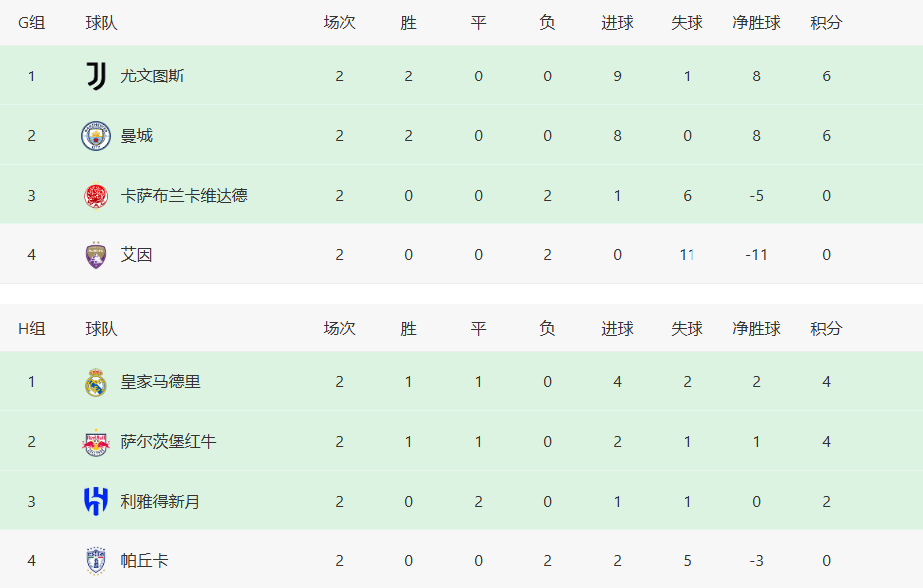Click the Manchester City crest icon
This screenshot has height=588, width=923.
pyautogui.click(x=96, y=136)
